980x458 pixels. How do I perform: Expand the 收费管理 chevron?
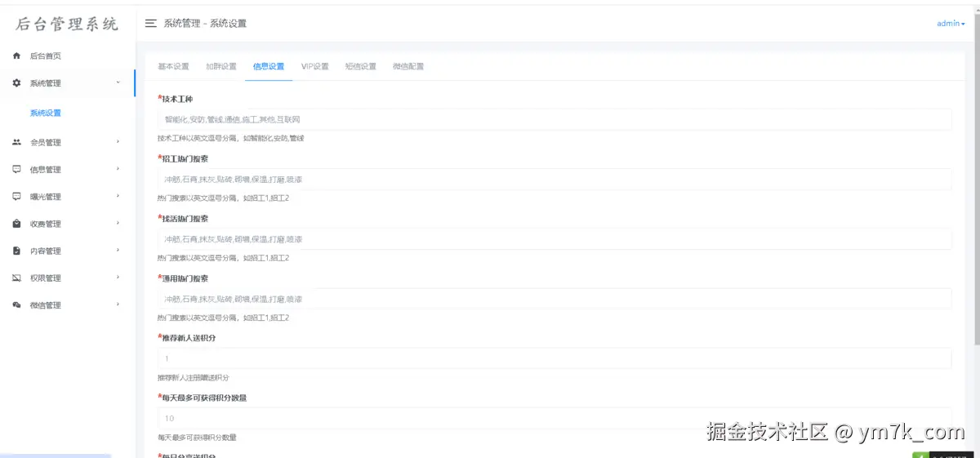click(x=118, y=223)
